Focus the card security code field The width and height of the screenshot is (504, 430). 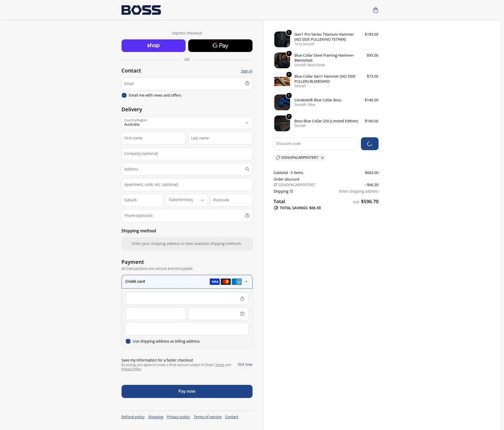click(x=218, y=314)
